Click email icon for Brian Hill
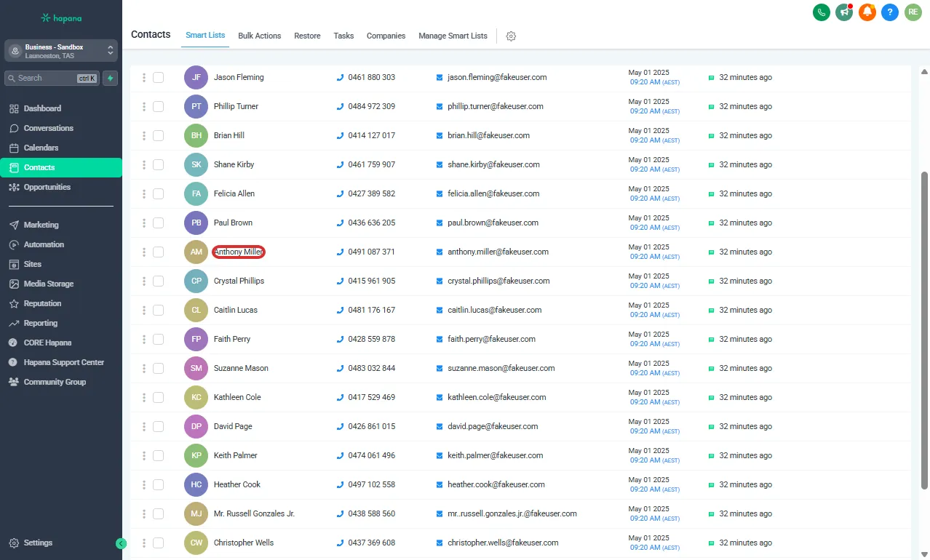Screen dimensions: 930x560 point(440,135)
